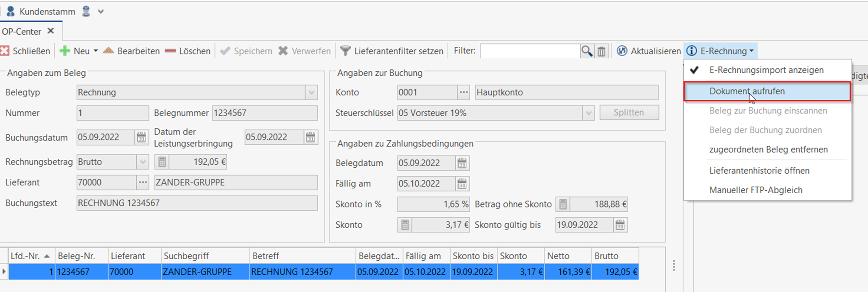Expand the Belegtyp dropdown
Viewport: 868px width, 292px height.
click(311, 92)
